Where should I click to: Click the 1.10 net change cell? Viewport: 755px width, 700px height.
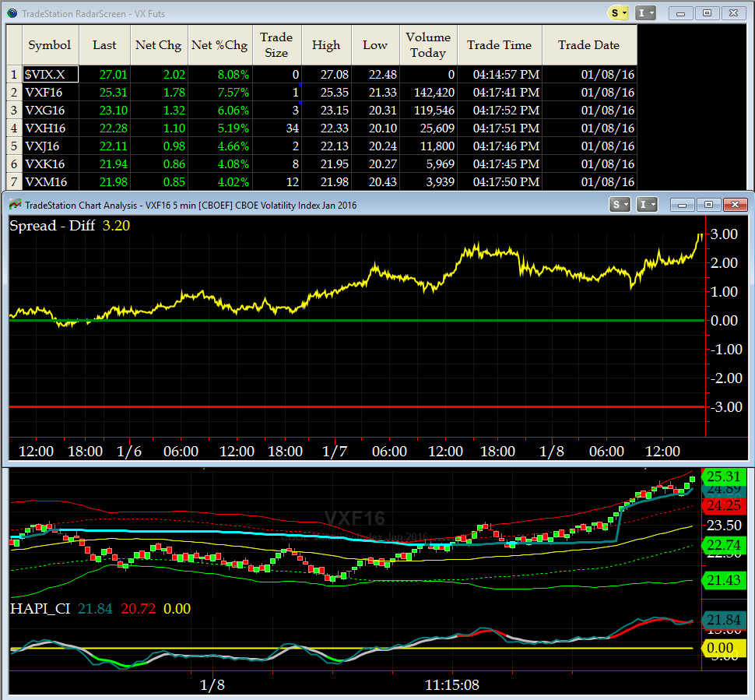pos(159,128)
